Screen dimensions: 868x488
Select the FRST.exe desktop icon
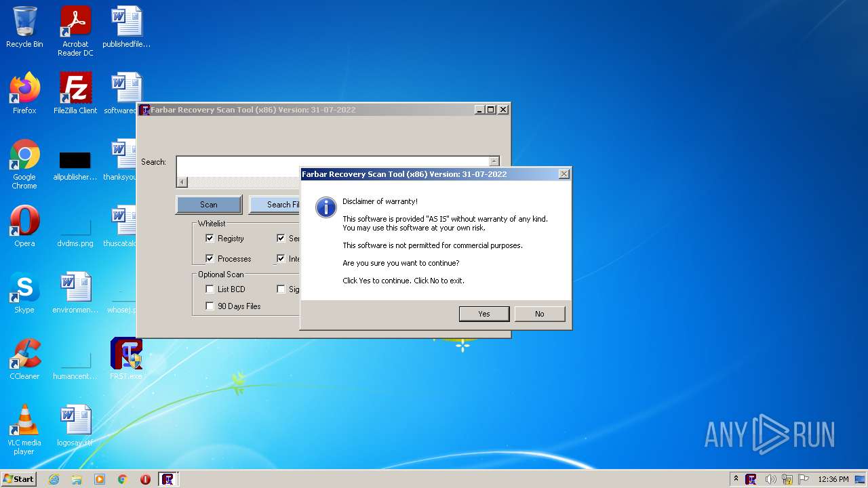127,359
